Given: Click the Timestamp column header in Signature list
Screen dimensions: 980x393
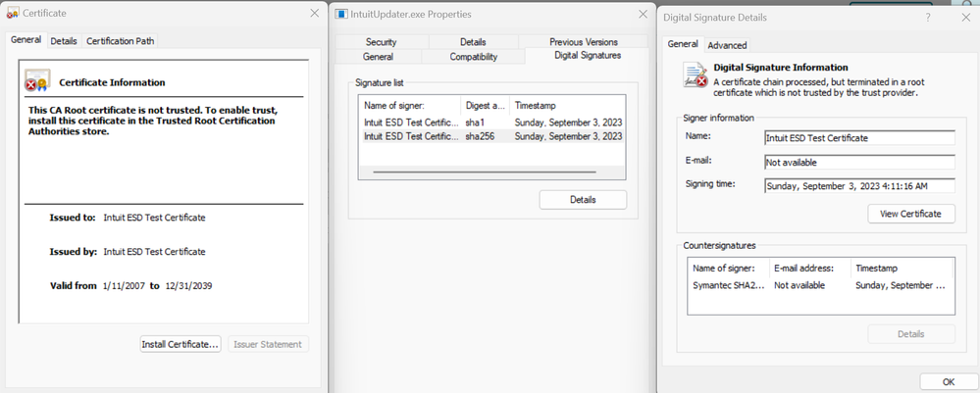Looking at the screenshot, I should 567,106.
